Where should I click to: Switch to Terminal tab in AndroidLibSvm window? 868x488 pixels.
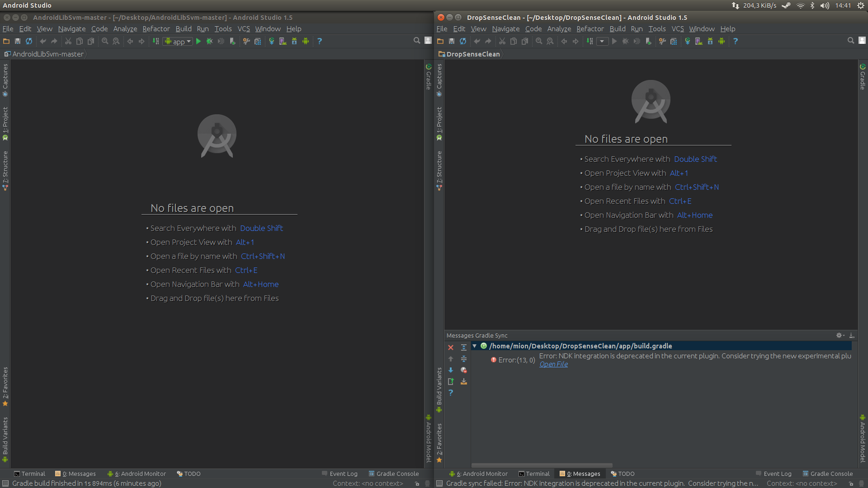click(29, 474)
